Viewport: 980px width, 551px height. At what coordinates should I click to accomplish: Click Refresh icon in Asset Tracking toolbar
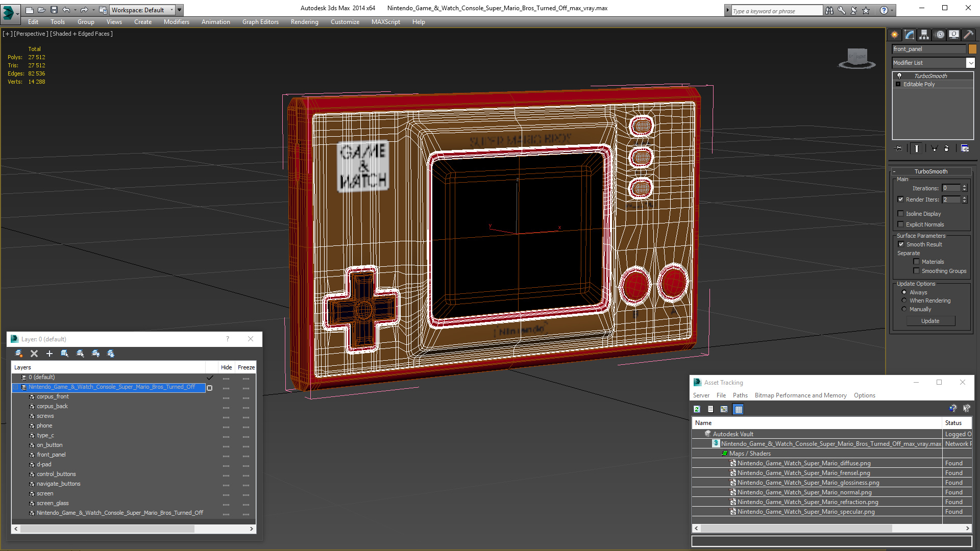click(x=697, y=409)
